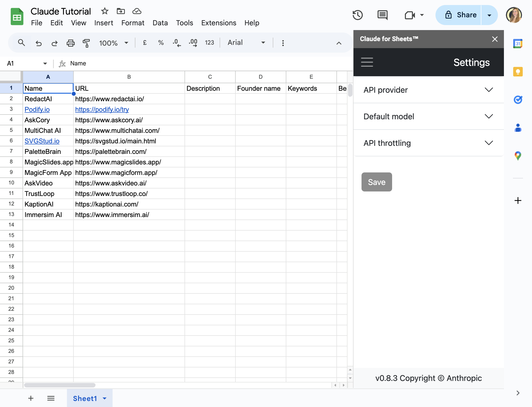The width and height of the screenshot is (532, 407).
Task: Open Google Tasks side panel
Action: pyautogui.click(x=518, y=100)
